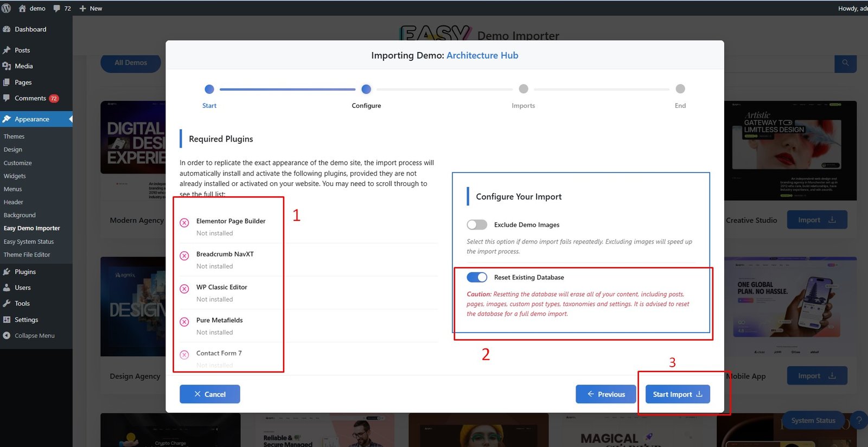The width and height of the screenshot is (868, 447).
Task: Click the Pages icon in sidebar
Action: 7,82
